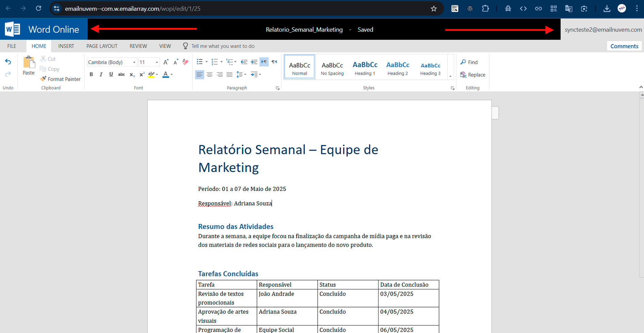Open the PAGE LAYOUT tab
Viewport: 644px width, 333px height.
tap(102, 46)
